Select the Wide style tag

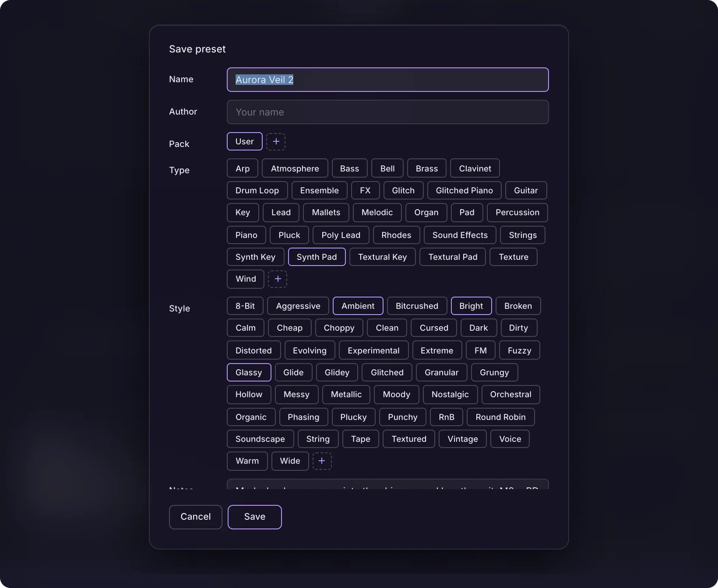pyautogui.click(x=290, y=461)
